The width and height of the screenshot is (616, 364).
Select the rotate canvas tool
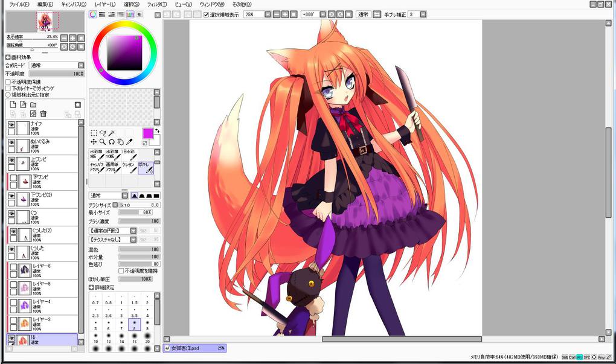112,142
